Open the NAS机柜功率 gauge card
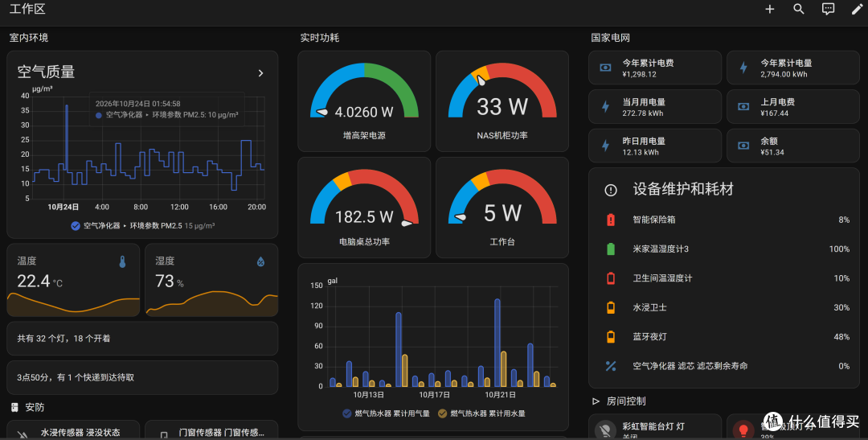 (x=502, y=101)
